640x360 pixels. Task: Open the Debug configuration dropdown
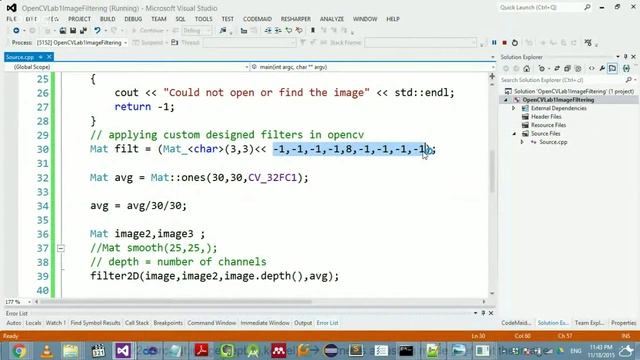tap(196, 31)
